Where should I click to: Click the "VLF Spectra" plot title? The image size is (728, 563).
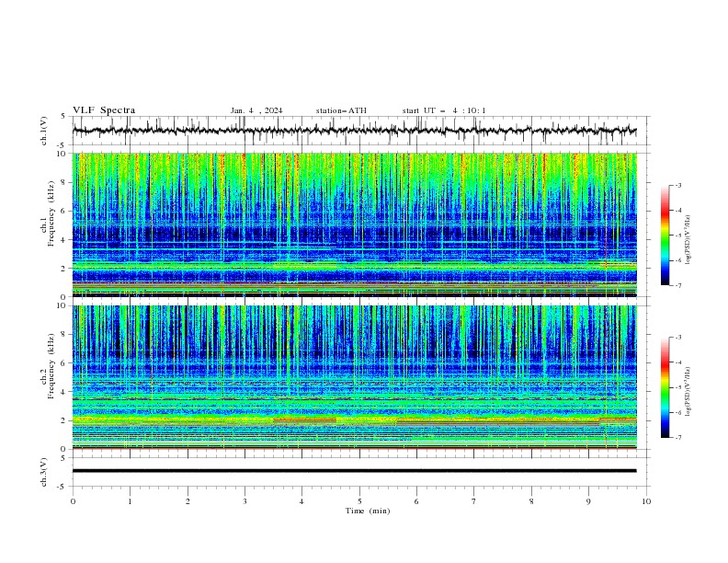pyautogui.click(x=104, y=110)
